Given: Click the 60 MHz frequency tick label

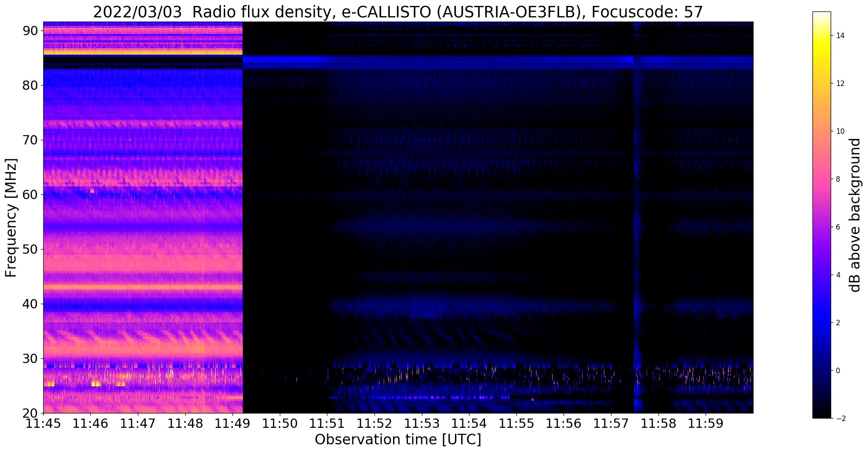Looking at the screenshot, I should coord(31,194).
